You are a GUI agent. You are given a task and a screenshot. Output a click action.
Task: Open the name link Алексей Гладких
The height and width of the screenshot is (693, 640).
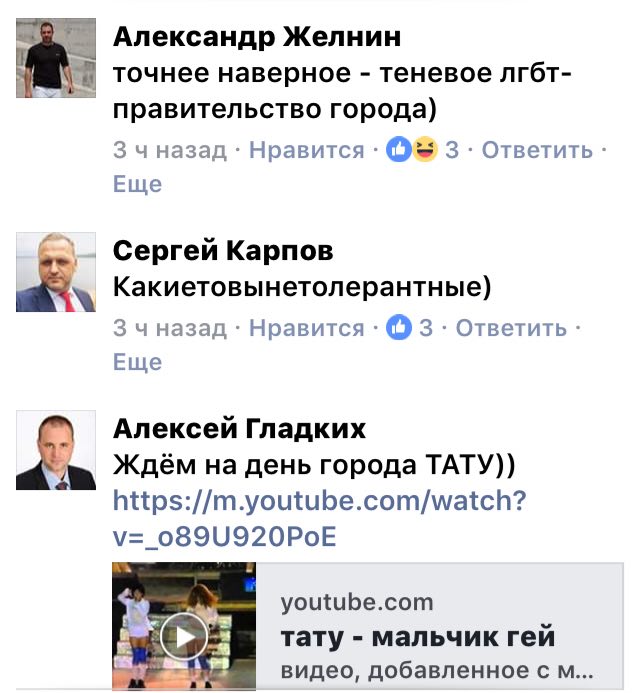(239, 429)
